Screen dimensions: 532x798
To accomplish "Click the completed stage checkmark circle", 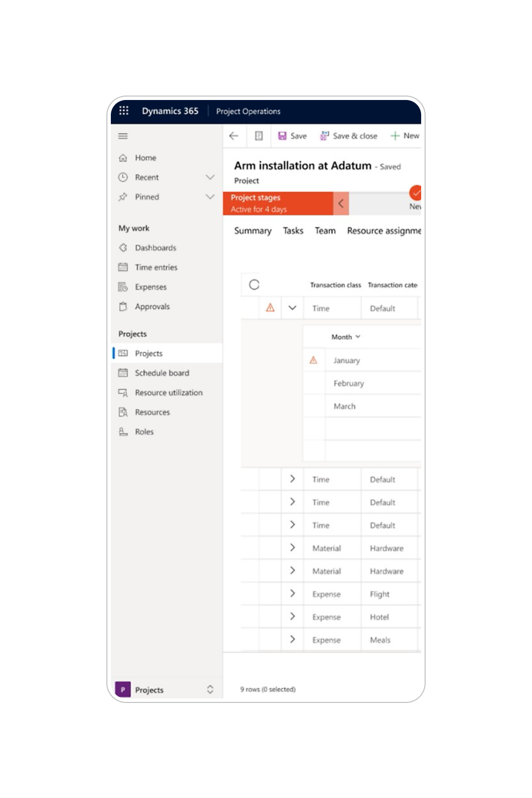I will tap(416, 193).
